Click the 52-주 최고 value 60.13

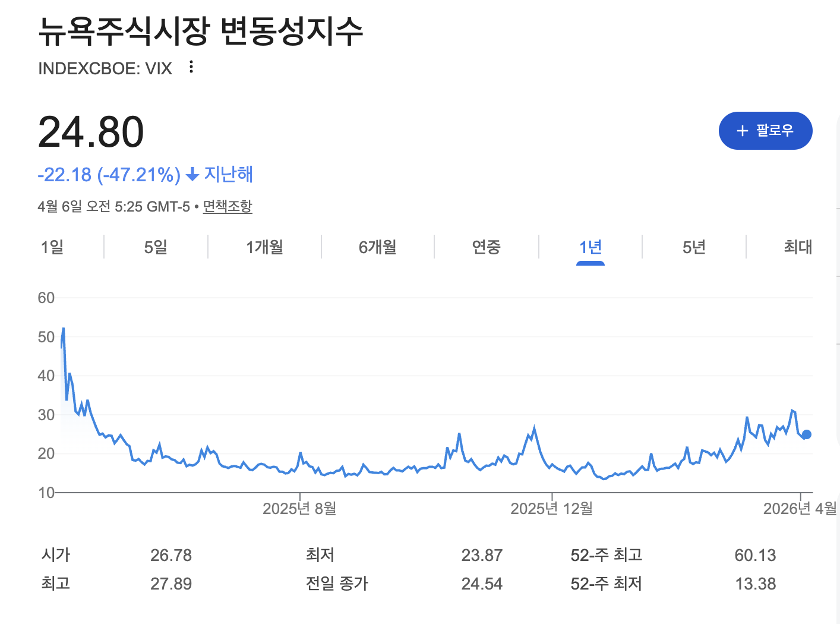point(755,555)
